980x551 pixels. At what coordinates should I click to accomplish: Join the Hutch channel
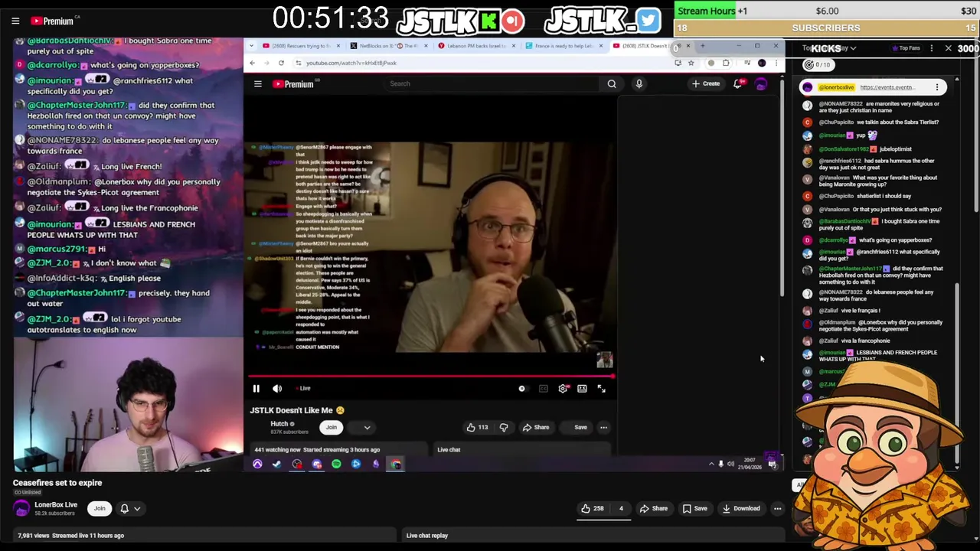click(x=331, y=427)
